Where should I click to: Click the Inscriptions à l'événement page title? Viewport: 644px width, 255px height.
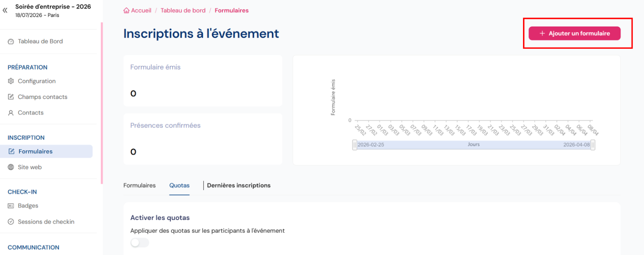201,34
